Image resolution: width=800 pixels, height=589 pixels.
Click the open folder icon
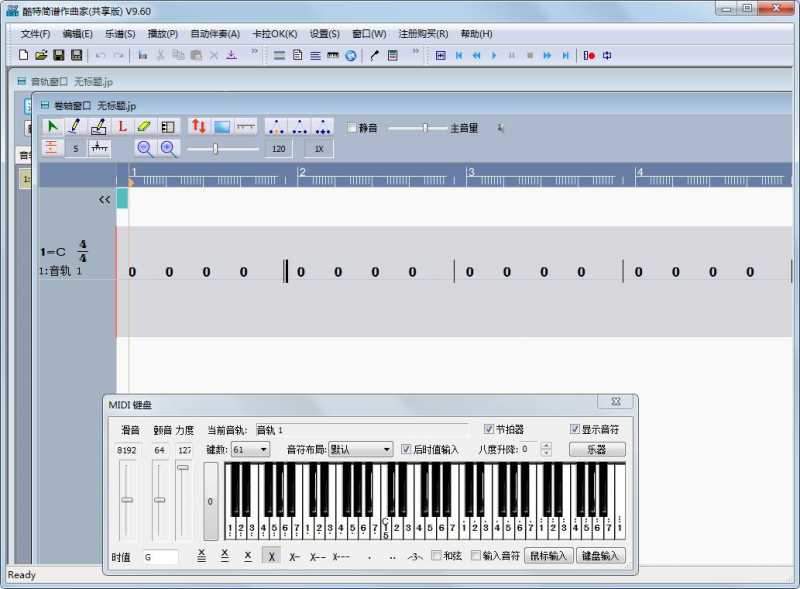41,55
